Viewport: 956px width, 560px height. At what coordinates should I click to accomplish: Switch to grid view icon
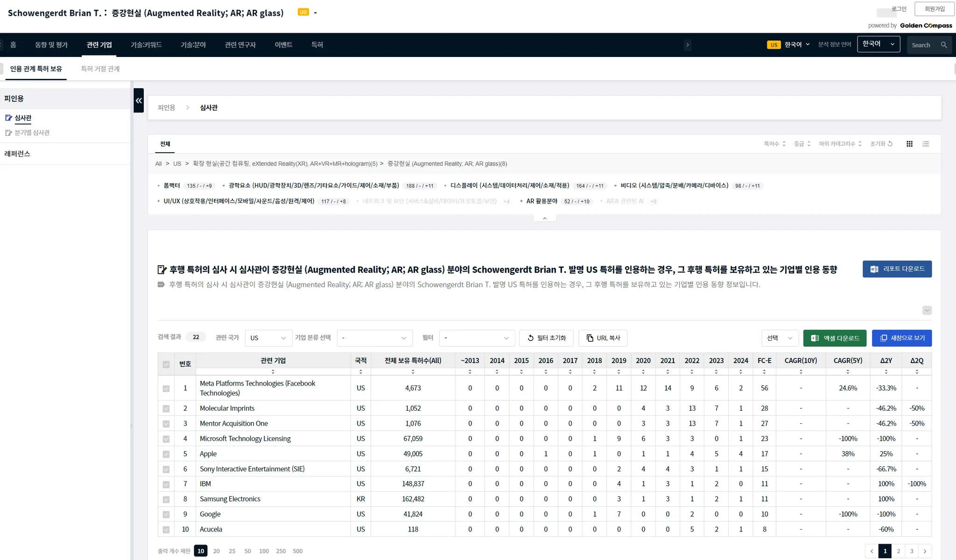(x=909, y=144)
